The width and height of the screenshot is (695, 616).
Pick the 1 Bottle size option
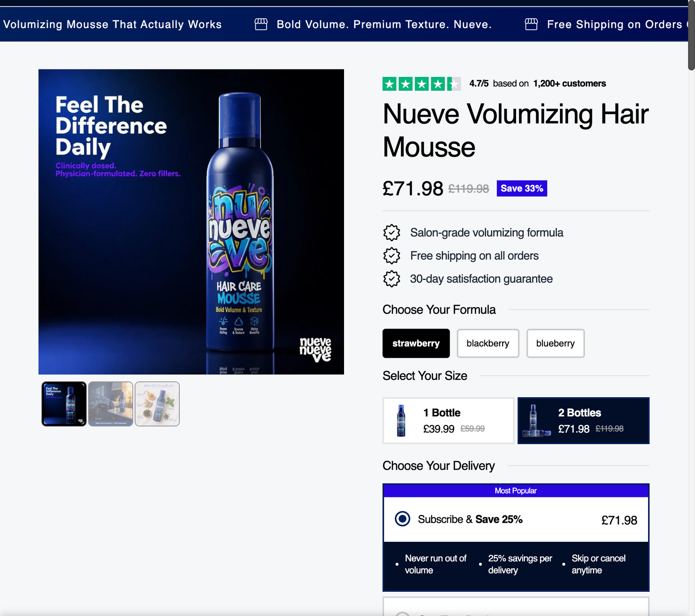[x=448, y=421]
